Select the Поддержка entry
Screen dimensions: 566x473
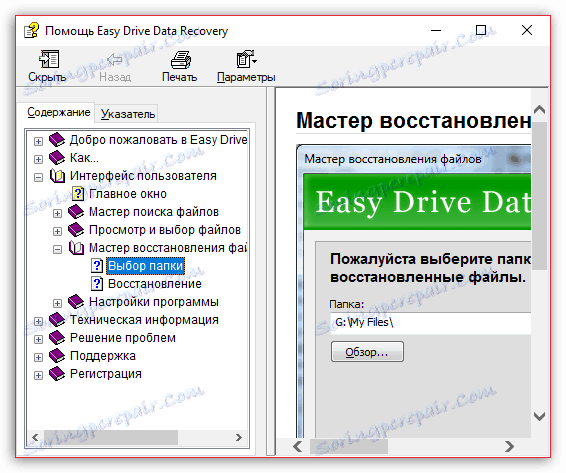(x=103, y=356)
